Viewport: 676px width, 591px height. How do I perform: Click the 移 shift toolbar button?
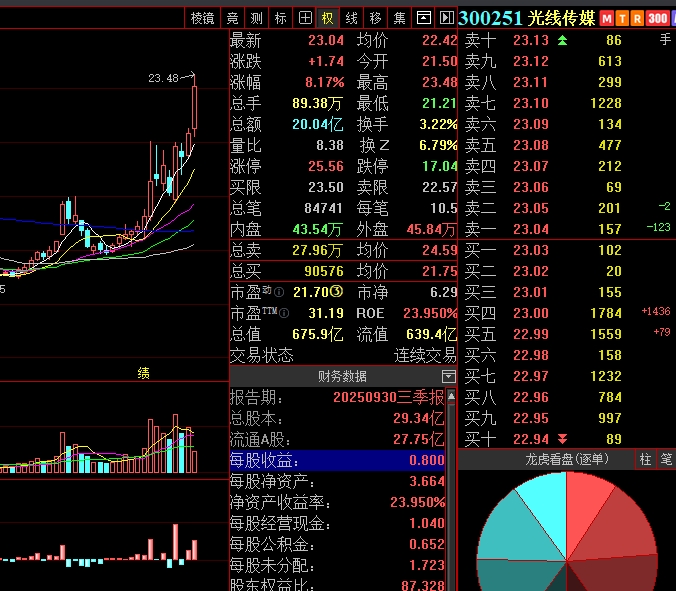376,18
